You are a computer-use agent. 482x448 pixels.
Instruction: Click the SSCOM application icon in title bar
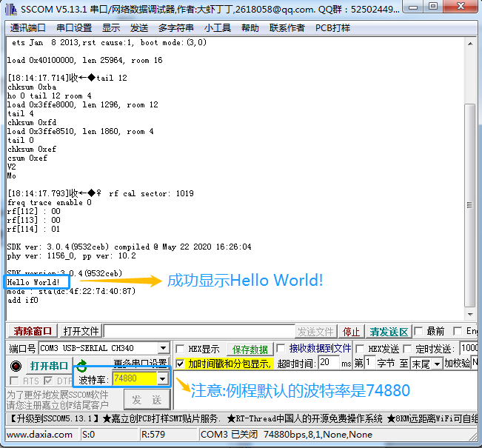pyautogui.click(x=11, y=9)
